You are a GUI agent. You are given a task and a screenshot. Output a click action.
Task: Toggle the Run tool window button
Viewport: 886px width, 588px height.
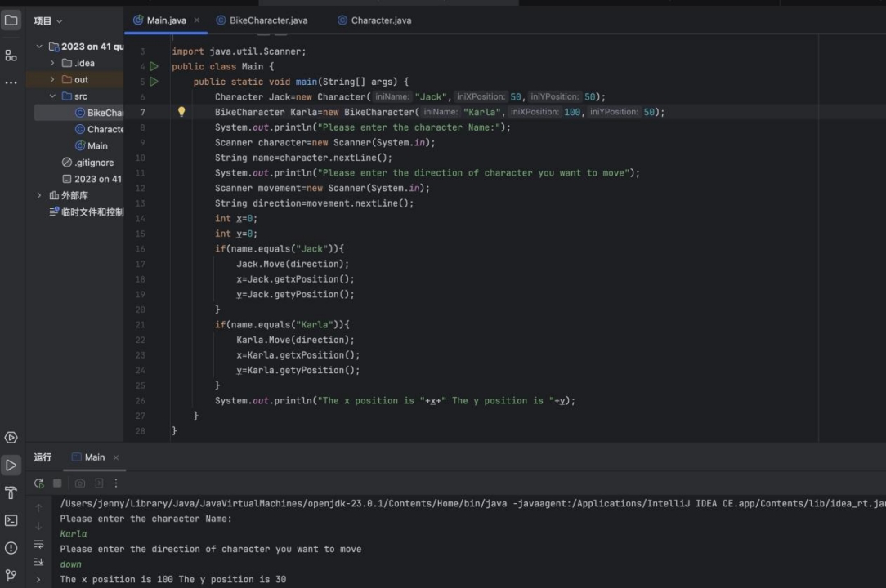tap(11, 465)
